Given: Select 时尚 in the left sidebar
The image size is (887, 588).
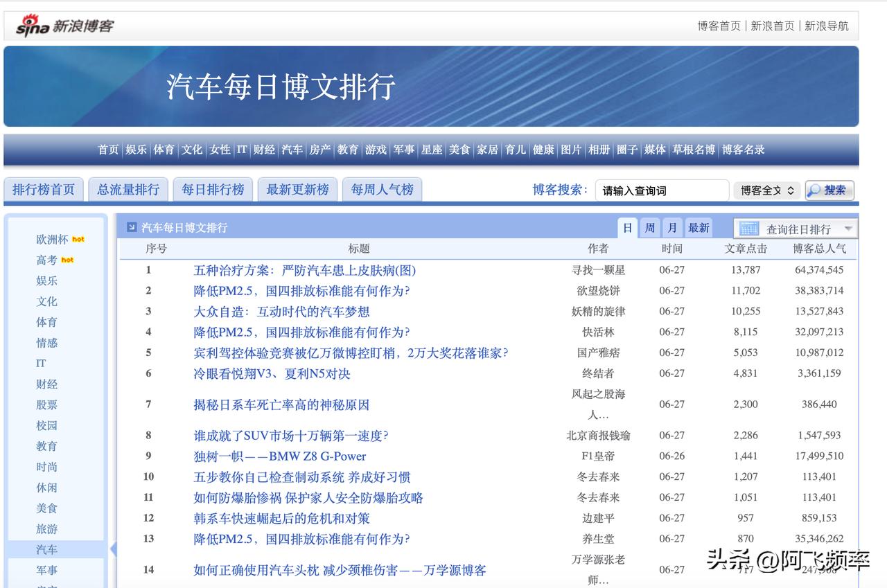Looking at the screenshot, I should click(47, 467).
